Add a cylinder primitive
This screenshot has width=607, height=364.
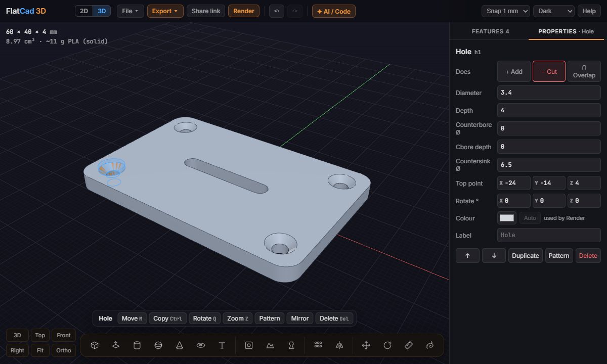pyautogui.click(x=137, y=345)
